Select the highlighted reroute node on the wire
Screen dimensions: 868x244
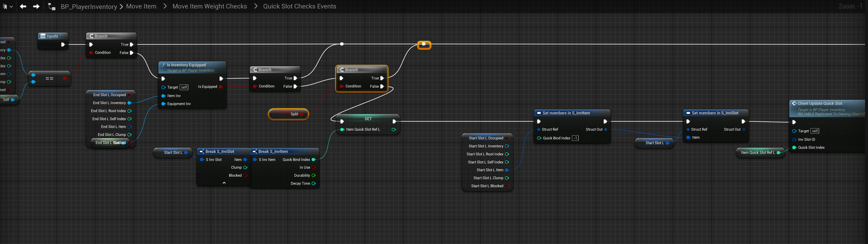coord(424,44)
